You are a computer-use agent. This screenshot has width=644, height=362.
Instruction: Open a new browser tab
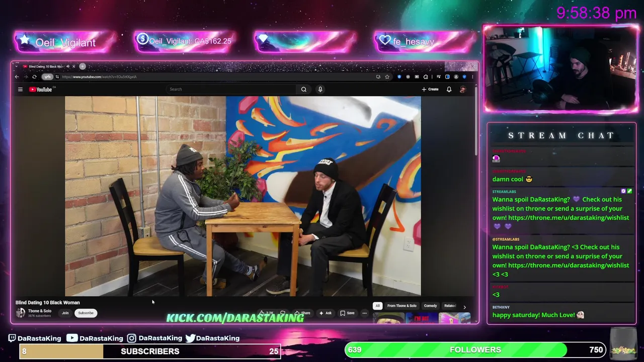(83, 66)
